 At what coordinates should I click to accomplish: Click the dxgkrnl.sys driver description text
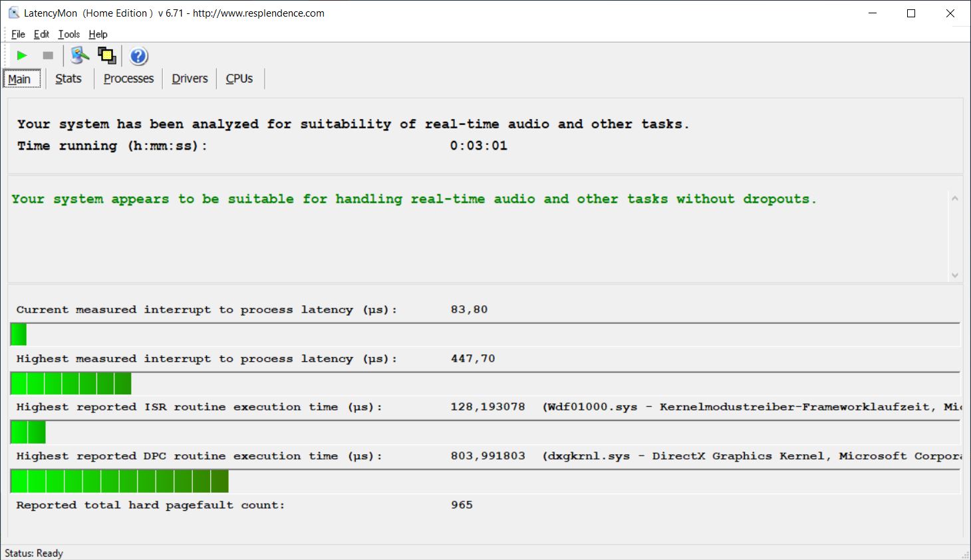[752, 456]
